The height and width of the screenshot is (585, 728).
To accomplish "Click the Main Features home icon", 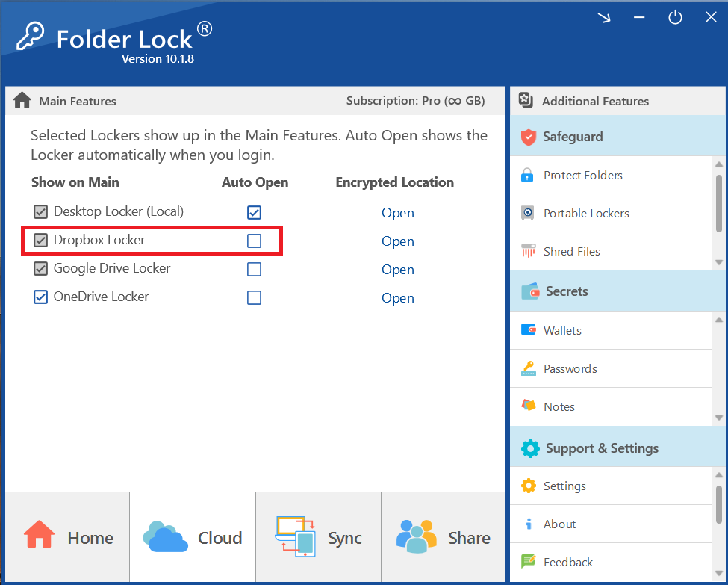I will coord(22,101).
